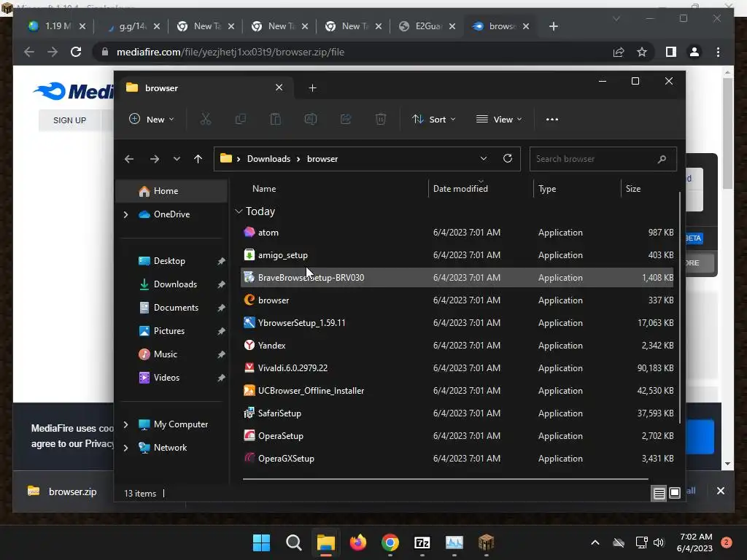
Task: Click the Rename icon in Explorer toolbar
Action: [311, 119]
